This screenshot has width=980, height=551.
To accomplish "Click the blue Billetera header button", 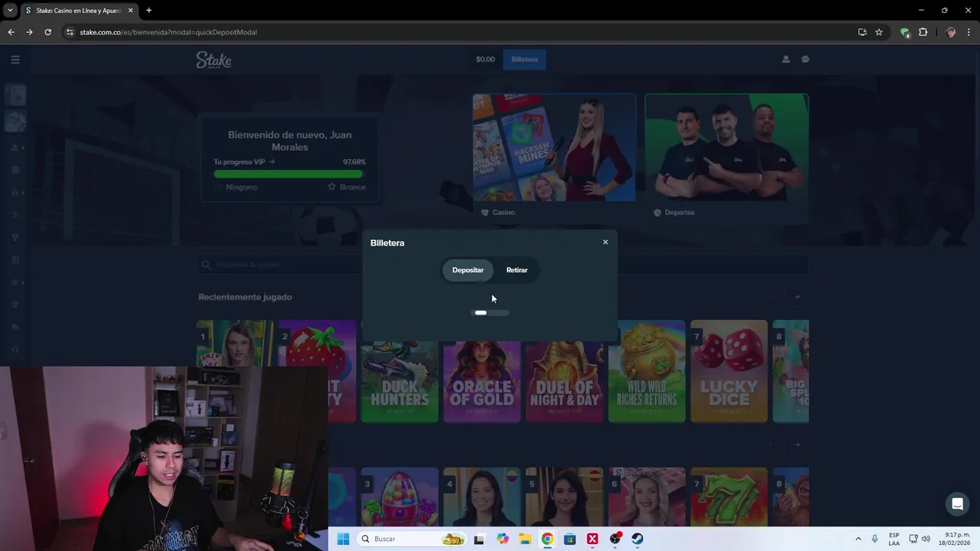I will click(x=524, y=59).
